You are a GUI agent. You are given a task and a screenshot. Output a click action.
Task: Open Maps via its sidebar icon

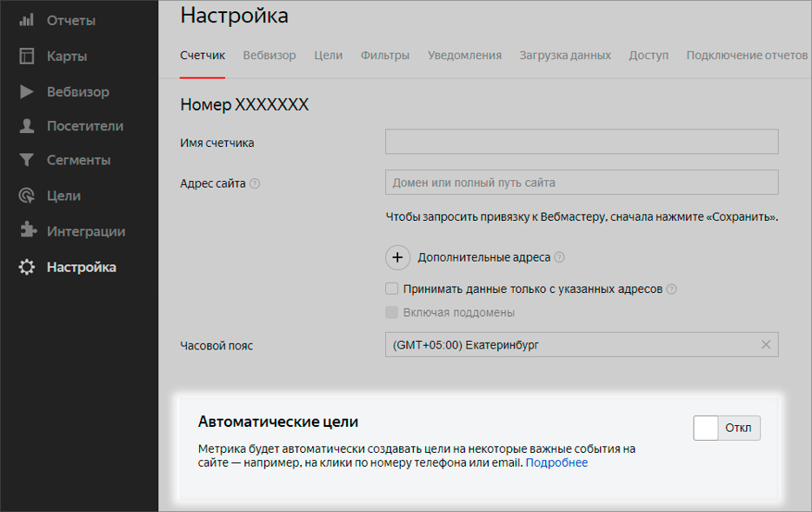click(x=27, y=57)
